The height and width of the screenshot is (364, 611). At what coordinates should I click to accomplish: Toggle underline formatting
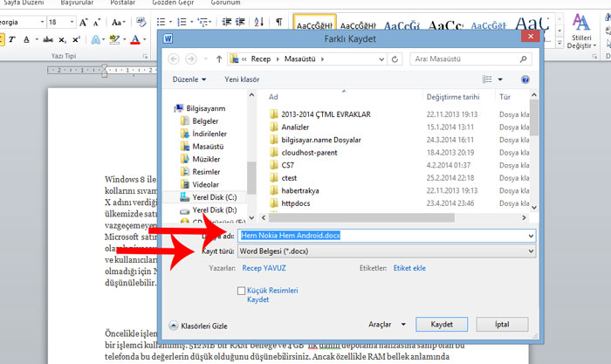(26, 39)
